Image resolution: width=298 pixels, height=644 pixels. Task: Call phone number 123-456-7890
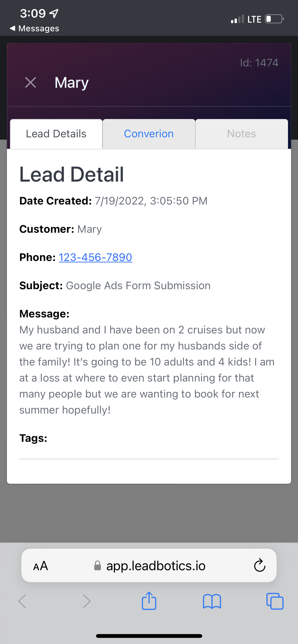pos(95,257)
